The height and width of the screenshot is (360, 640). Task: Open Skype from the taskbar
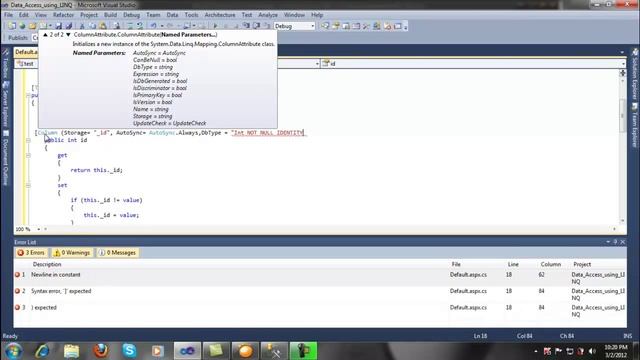click(129, 351)
